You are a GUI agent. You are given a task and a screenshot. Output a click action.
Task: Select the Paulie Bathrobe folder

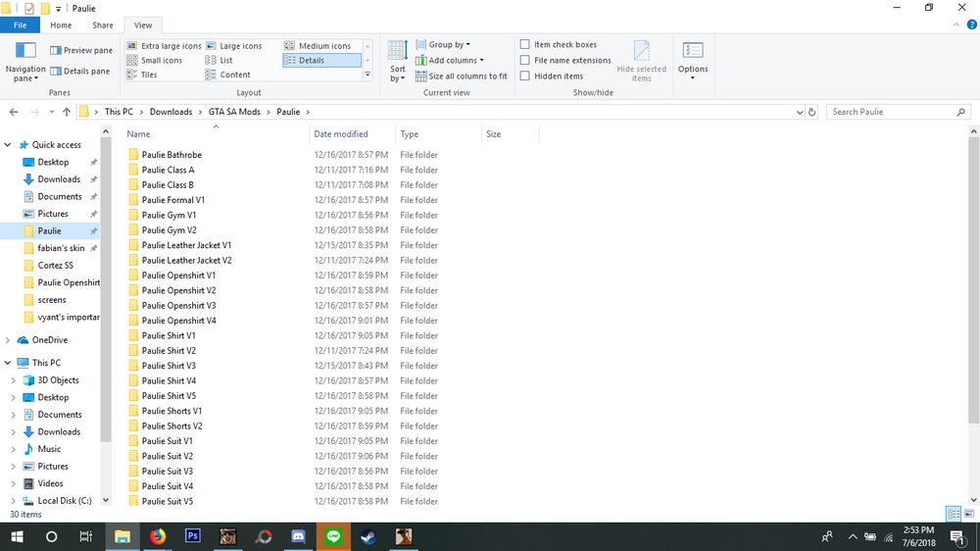tap(171, 155)
